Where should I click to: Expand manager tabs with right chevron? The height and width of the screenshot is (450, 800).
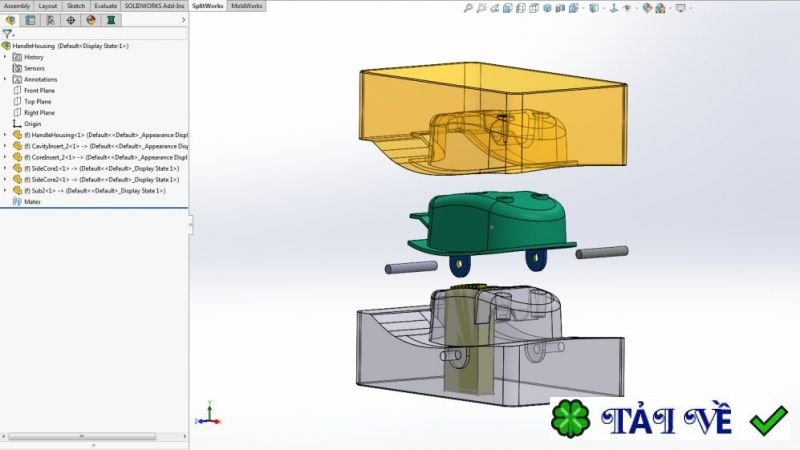coord(184,20)
